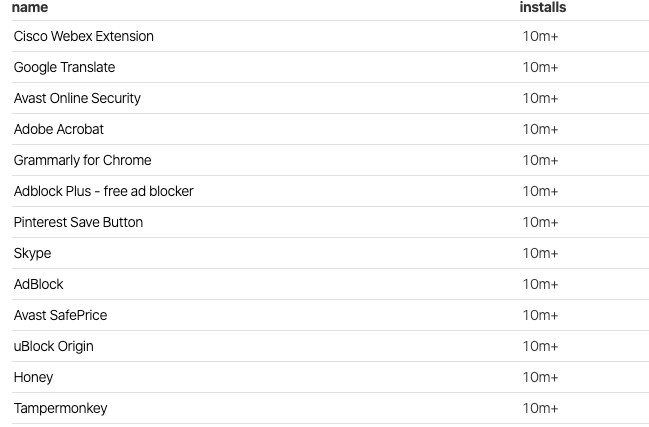Click Adblock Plus - free ad blocker
Screen dimensions: 649x427
click(x=104, y=191)
